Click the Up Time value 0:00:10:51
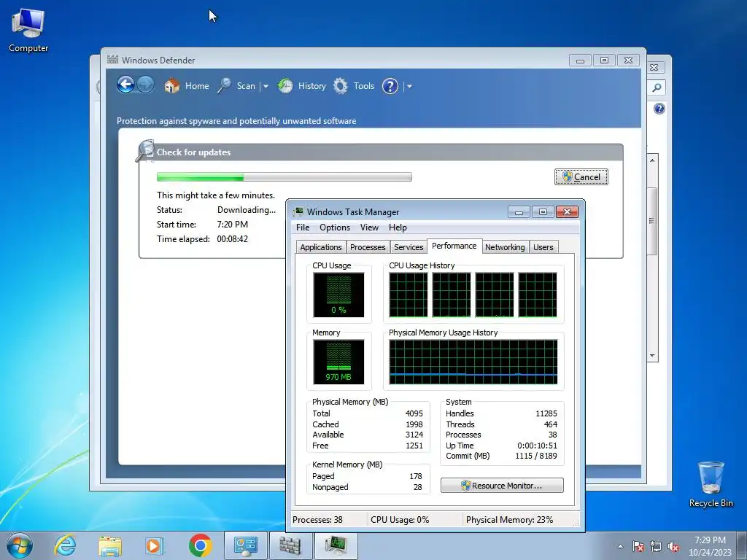The width and height of the screenshot is (747, 560). (537, 446)
